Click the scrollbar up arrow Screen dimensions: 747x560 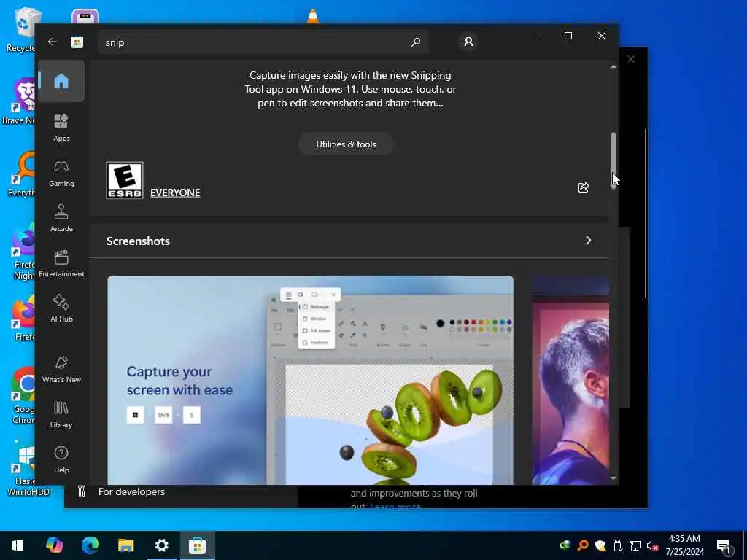614,67
